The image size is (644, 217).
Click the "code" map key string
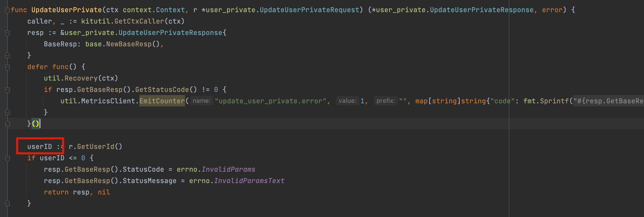[x=502, y=101]
